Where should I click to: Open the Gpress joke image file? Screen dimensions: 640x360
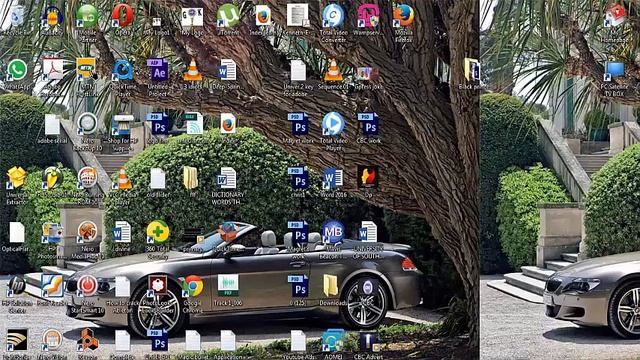coord(368,74)
